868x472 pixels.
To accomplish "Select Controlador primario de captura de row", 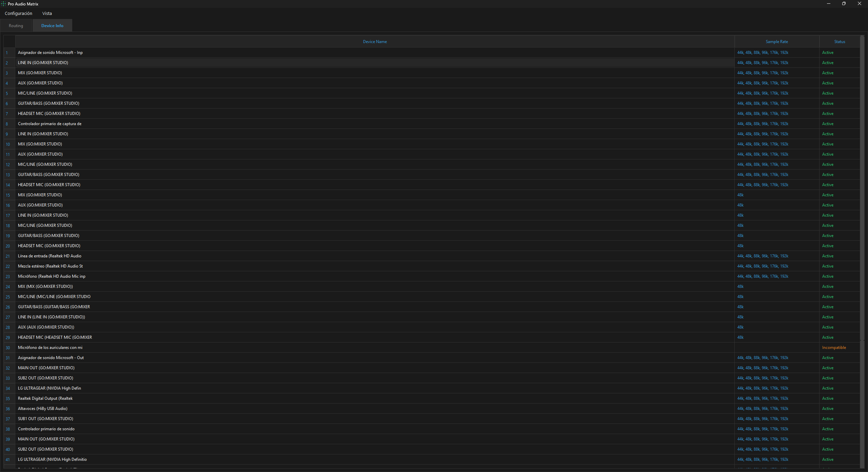I will [375, 124].
